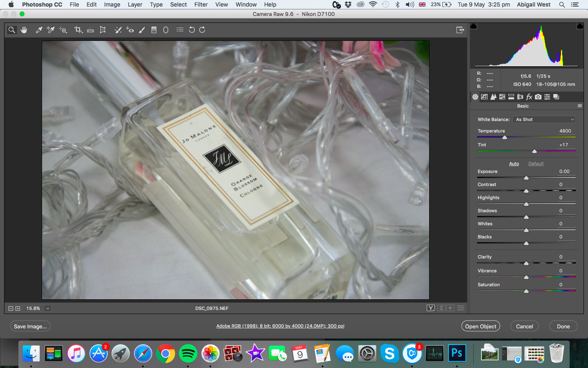Switch to the Camera Calibration panel tab
This screenshot has width=588, height=368.
click(538, 97)
